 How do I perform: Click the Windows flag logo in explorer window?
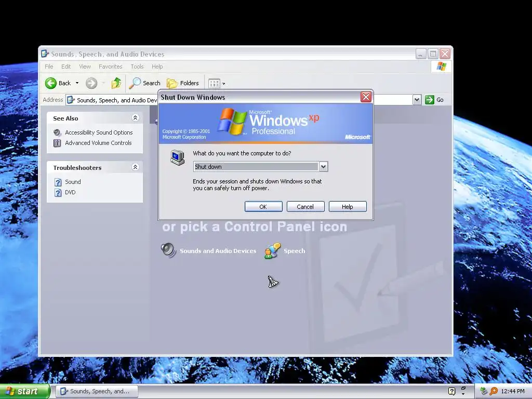click(442, 66)
